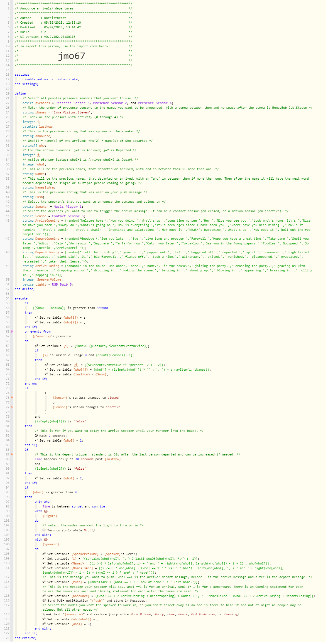Viewport: 328px width, 644px height.
Task: Click the lightning bolt beside the contact changes line
Action: pyautogui.click(x=12, y=398)
